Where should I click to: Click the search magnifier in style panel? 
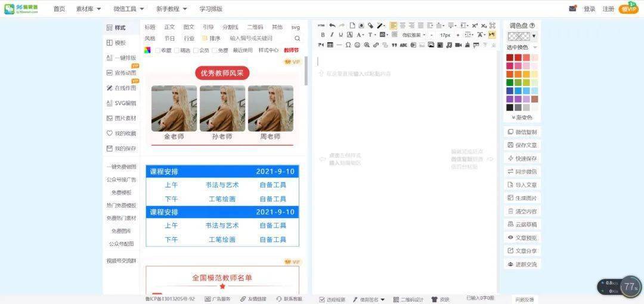[x=297, y=38]
